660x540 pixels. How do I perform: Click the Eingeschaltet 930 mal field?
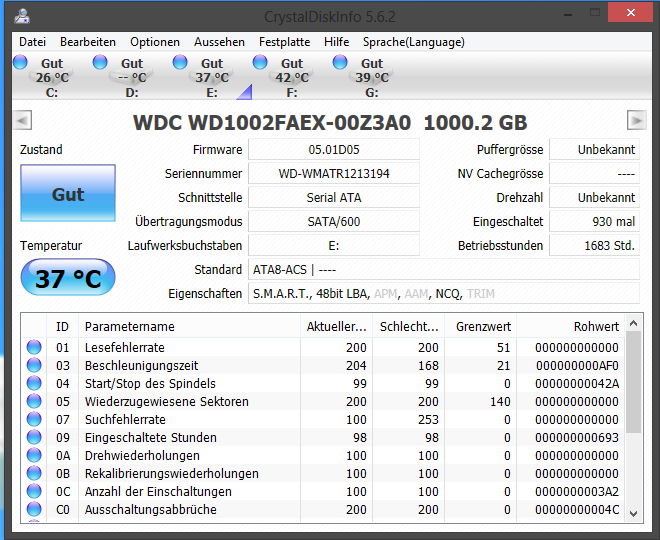594,221
